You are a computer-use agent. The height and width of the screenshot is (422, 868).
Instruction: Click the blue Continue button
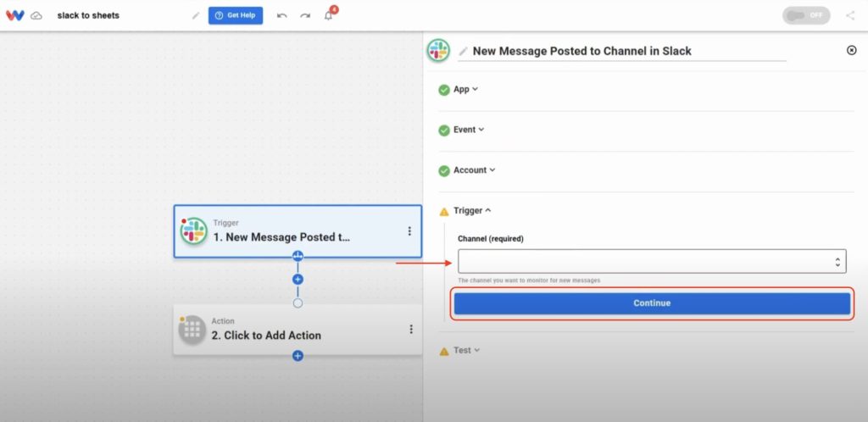pos(652,303)
